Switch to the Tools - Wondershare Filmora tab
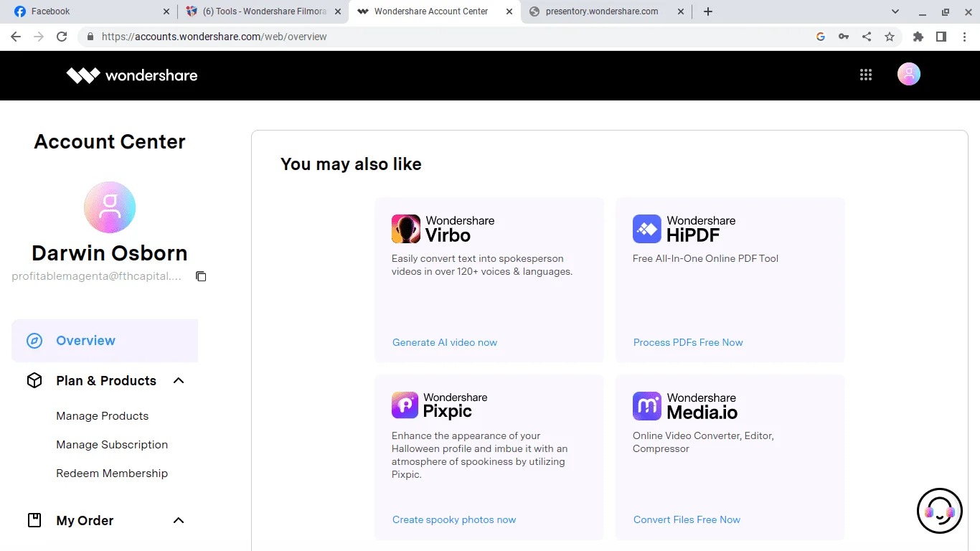 (262, 11)
